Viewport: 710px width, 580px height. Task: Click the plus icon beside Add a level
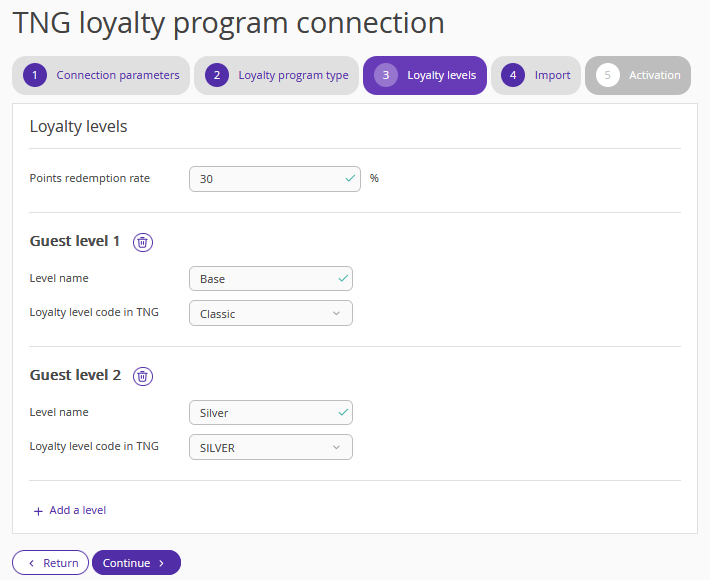tap(38, 511)
